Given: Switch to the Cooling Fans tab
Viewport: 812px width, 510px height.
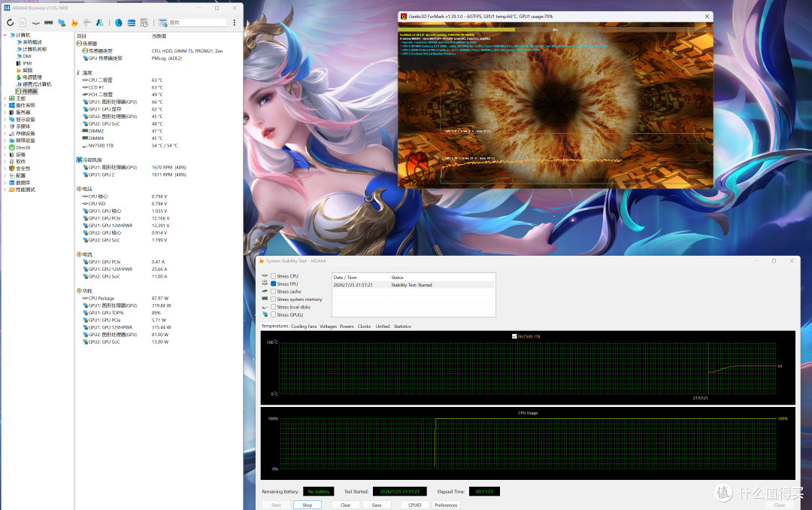Looking at the screenshot, I should tap(304, 326).
